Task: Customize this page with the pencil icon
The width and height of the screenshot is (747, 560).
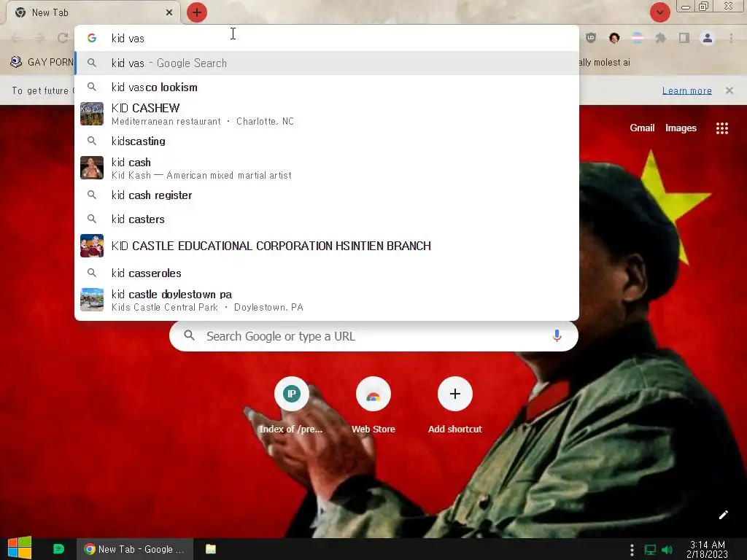Action: 723,515
